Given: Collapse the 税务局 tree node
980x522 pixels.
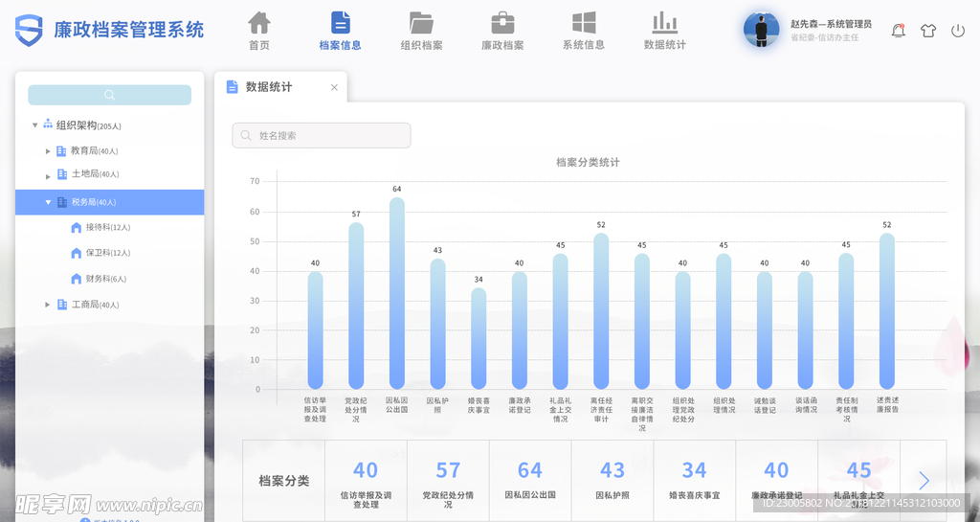Looking at the screenshot, I should coord(48,202).
